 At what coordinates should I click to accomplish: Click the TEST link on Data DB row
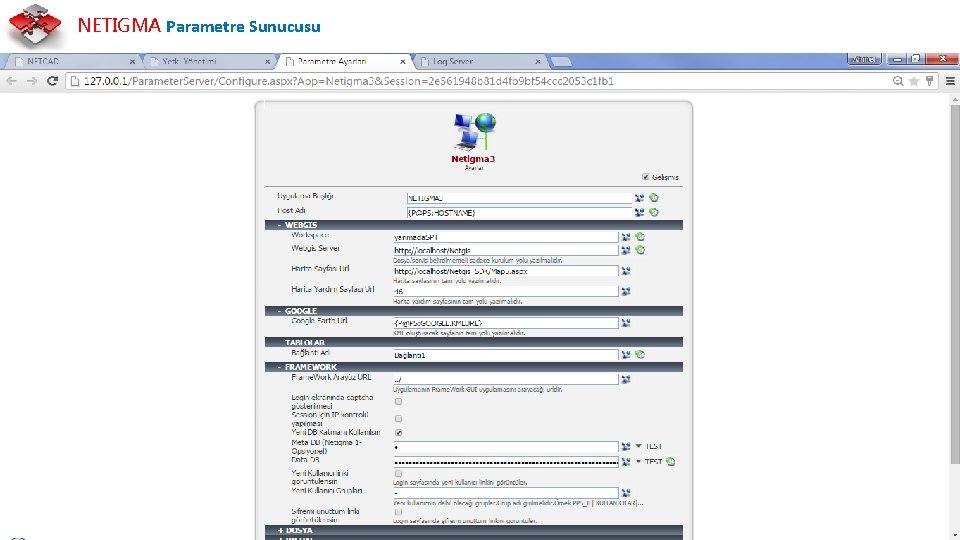click(x=653, y=462)
